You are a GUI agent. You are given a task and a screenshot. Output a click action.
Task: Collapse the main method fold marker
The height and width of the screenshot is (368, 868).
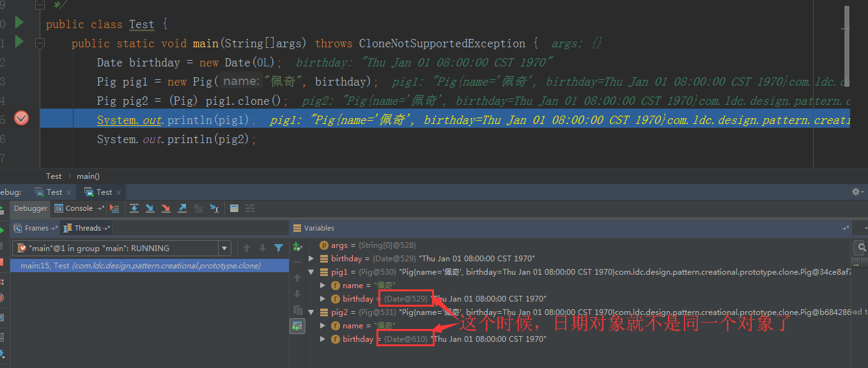(x=40, y=43)
